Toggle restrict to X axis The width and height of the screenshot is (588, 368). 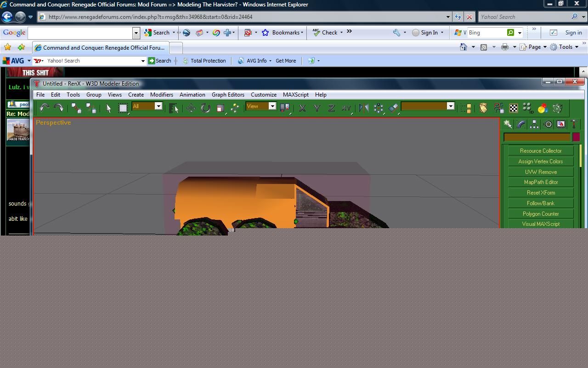(302, 108)
